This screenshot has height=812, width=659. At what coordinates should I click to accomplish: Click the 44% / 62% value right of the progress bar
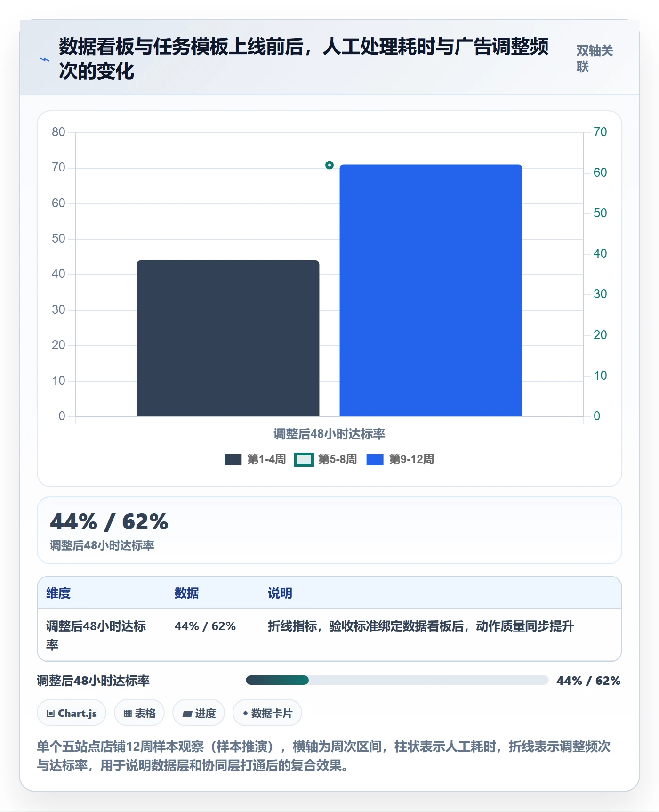[x=588, y=681]
